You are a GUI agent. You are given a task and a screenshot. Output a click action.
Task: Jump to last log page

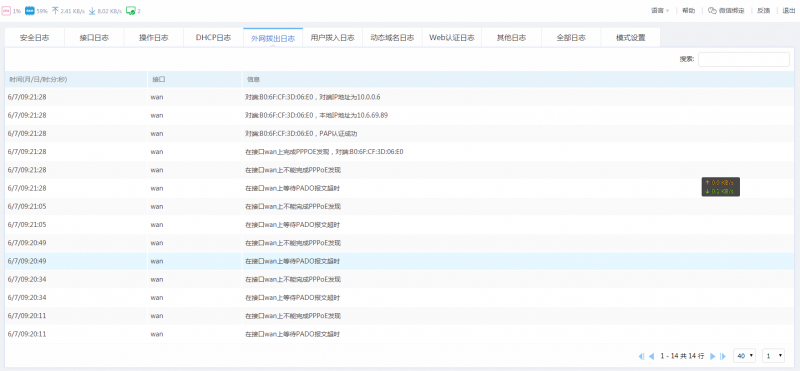pos(722,356)
